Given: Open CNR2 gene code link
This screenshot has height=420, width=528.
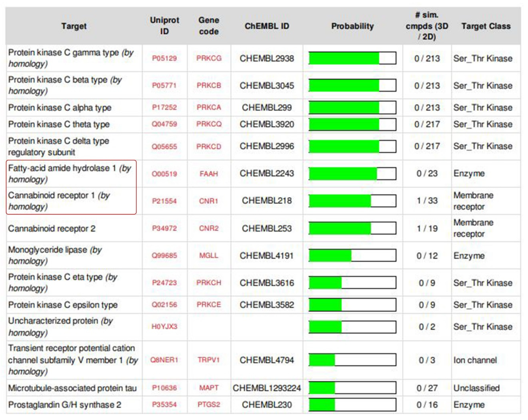Looking at the screenshot, I should 209,228.
